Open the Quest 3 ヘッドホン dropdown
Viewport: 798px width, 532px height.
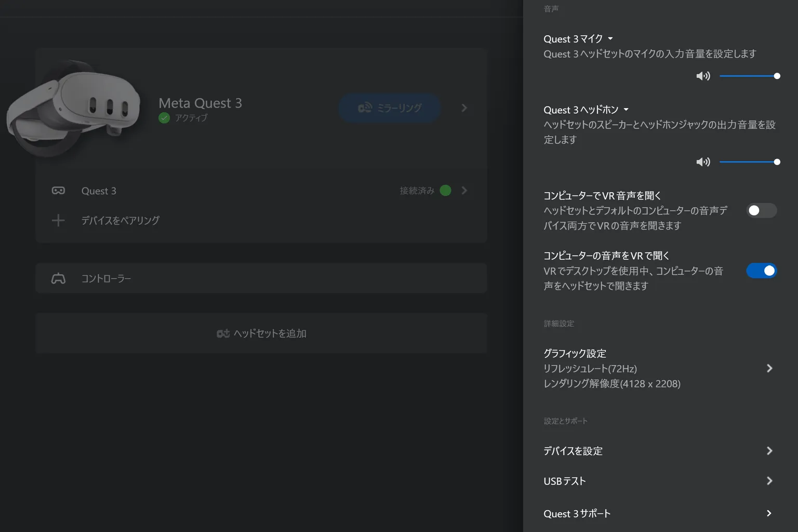pyautogui.click(x=586, y=110)
